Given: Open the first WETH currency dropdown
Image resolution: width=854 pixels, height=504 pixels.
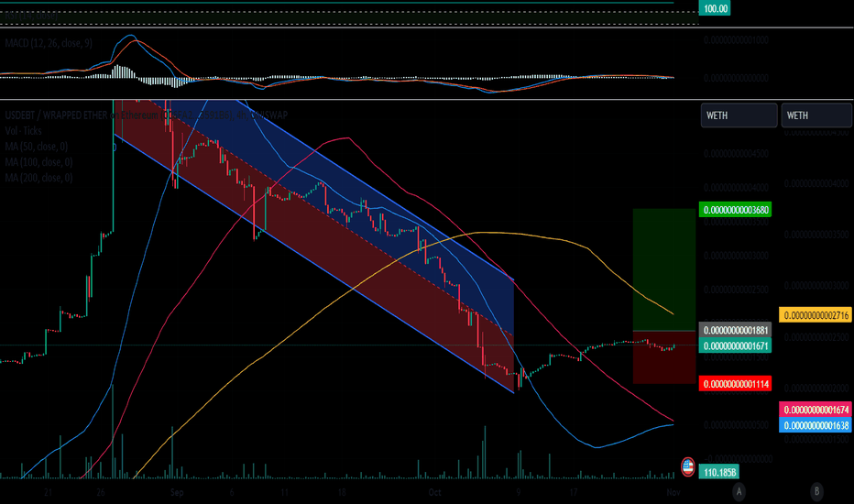Looking at the screenshot, I should pos(739,115).
